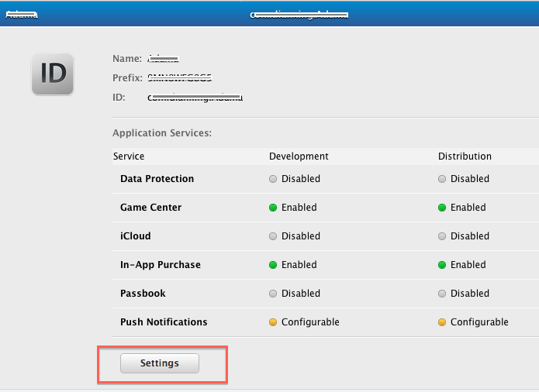Select the iCloud service name
Image resolution: width=539 pixels, height=392 pixels.
tap(136, 236)
